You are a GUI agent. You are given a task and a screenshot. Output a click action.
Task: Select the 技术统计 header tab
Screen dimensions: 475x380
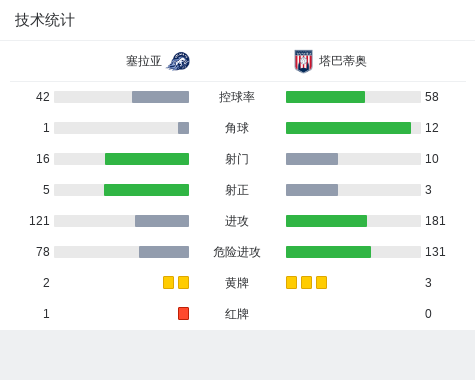coord(45,20)
